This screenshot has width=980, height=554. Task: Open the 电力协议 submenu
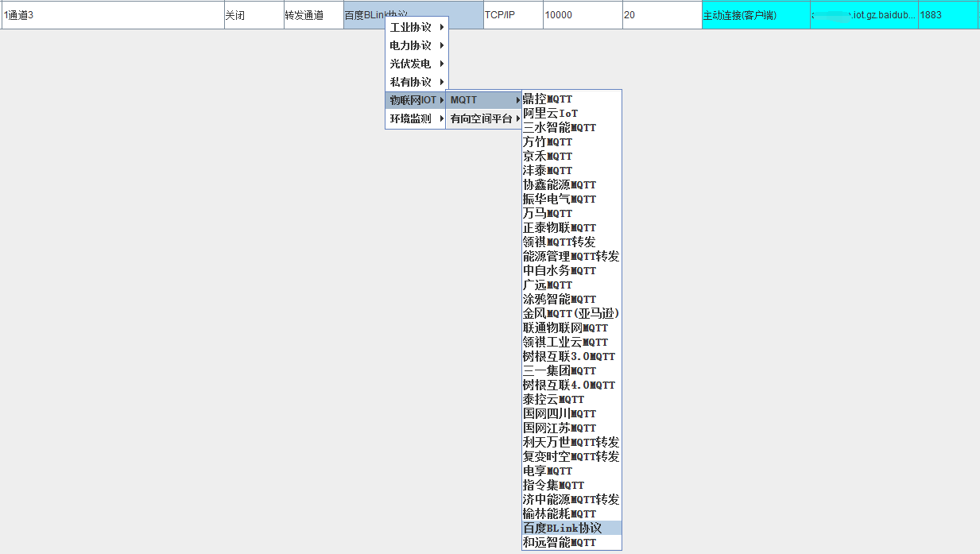click(x=416, y=45)
